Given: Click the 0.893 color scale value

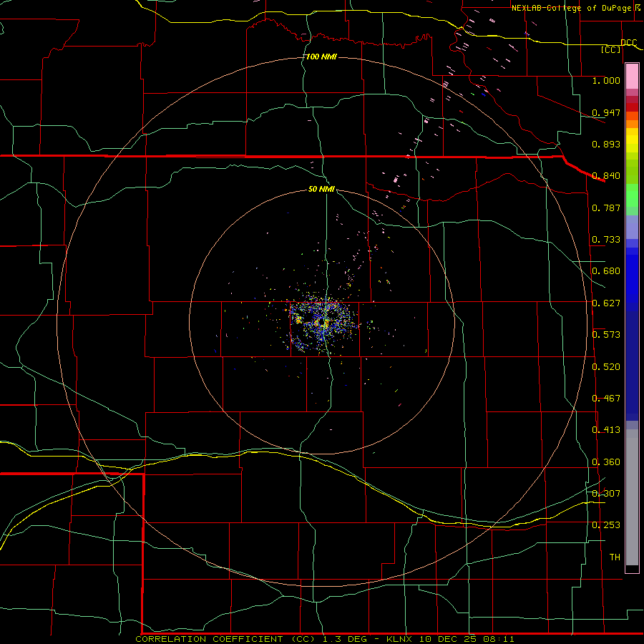Looking at the screenshot, I should [x=606, y=144].
